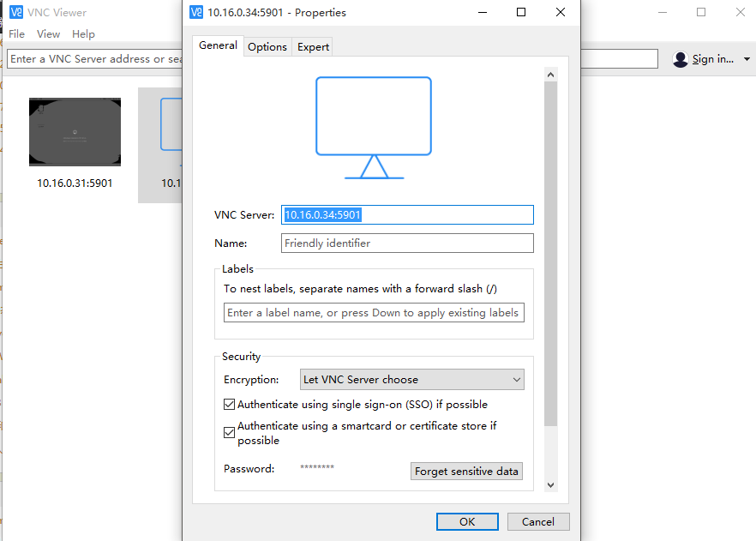Click the scroll down arrow in Properties

550,485
